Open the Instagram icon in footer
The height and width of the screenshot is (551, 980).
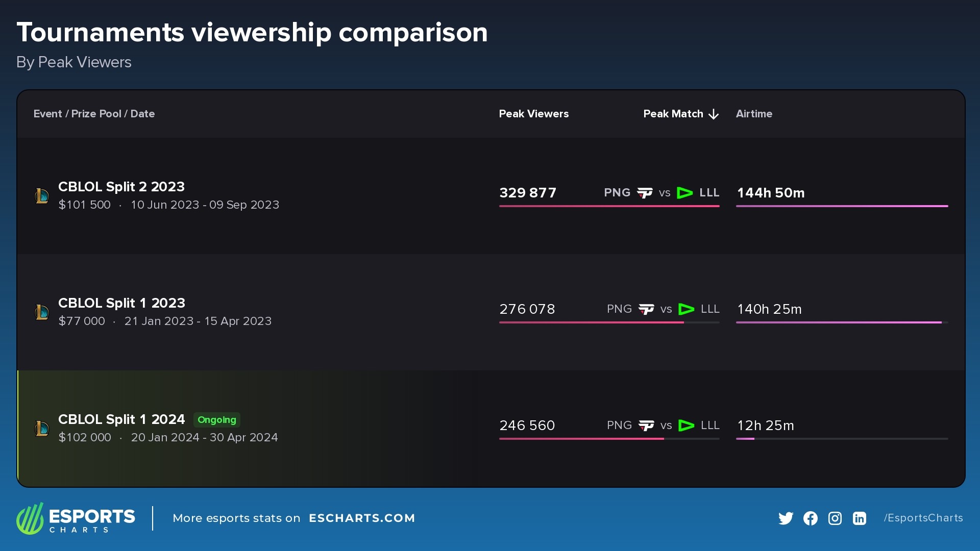[x=835, y=518]
